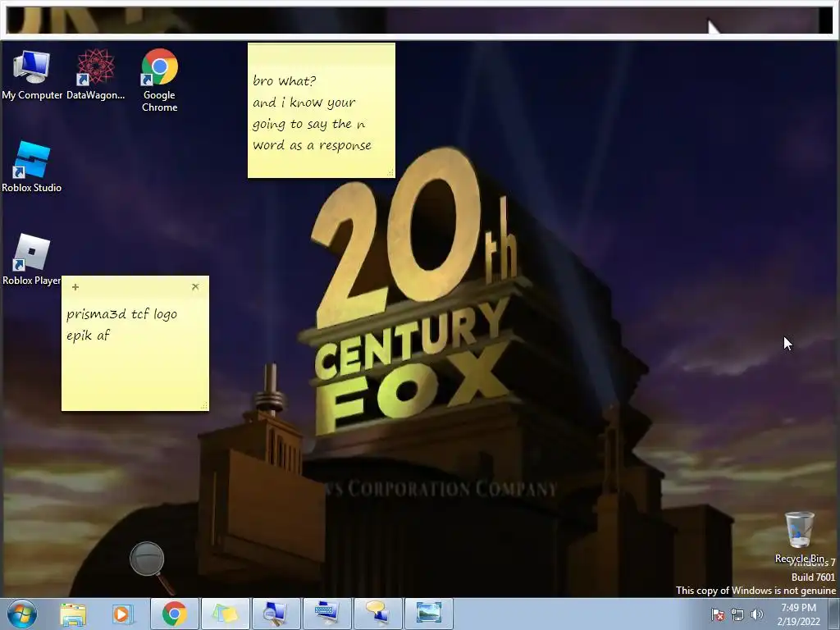840x630 pixels.
Task: Open Windows Media Player from the taskbar
Action: (121, 614)
